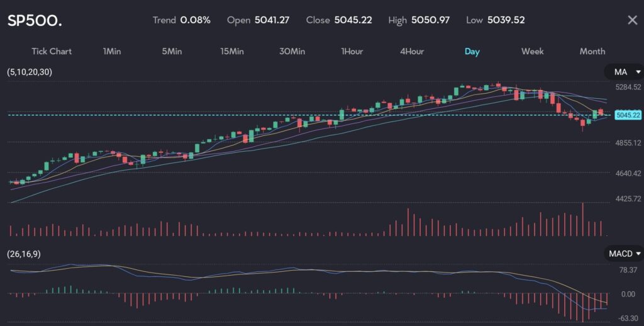The height and width of the screenshot is (326, 644).
Task: Click the SP500 symbol title
Action: tap(35, 20)
